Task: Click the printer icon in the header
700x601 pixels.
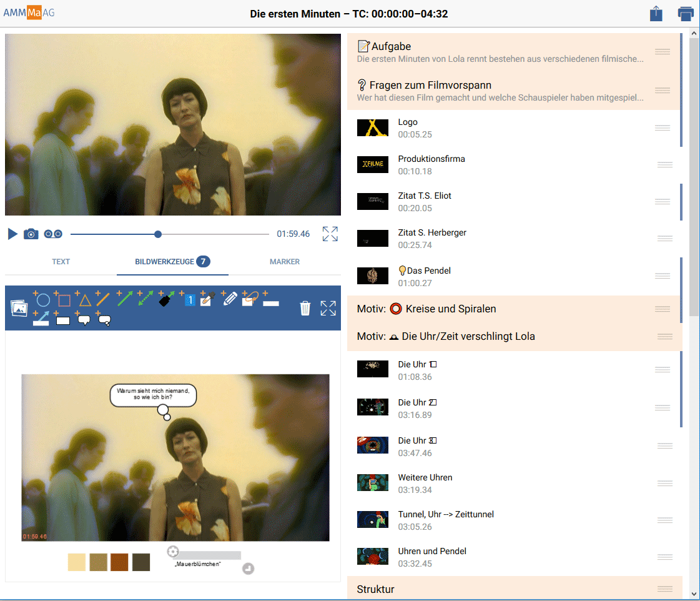Action: coord(686,13)
